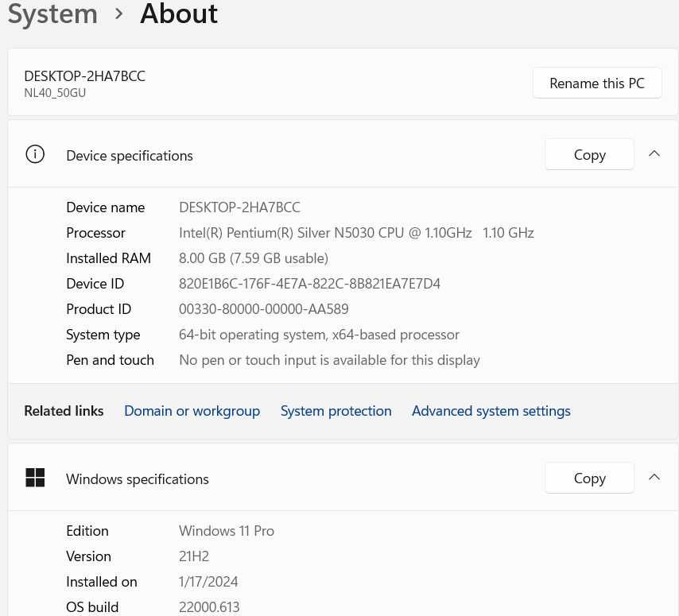Click the Edition label
This screenshot has width=679, height=616.
coord(87,531)
